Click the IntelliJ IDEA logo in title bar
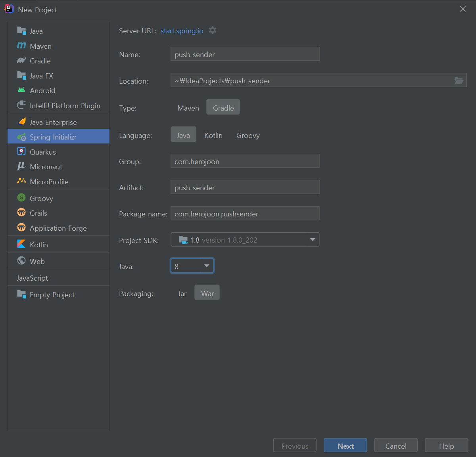 (9, 9)
